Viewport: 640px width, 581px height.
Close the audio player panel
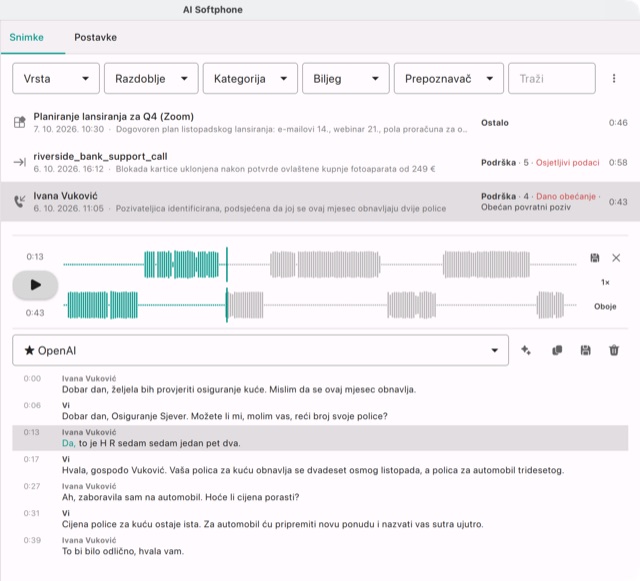click(x=616, y=258)
